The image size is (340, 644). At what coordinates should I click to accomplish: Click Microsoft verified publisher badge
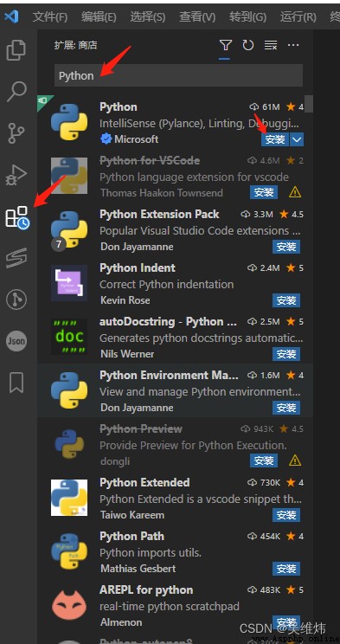[106, 139]
